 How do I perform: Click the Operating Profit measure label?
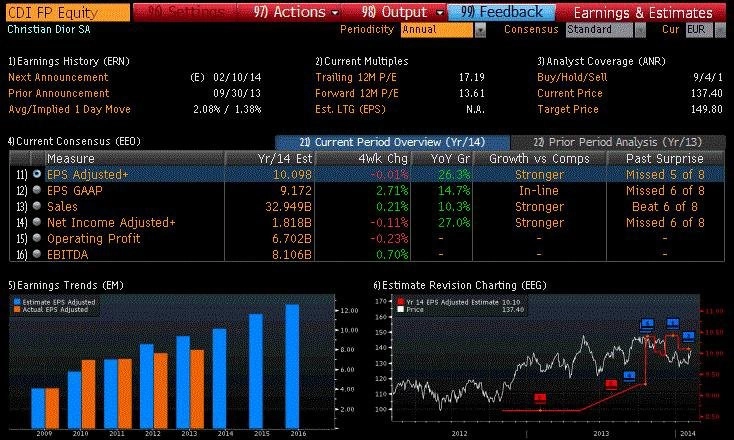[94, 238]
